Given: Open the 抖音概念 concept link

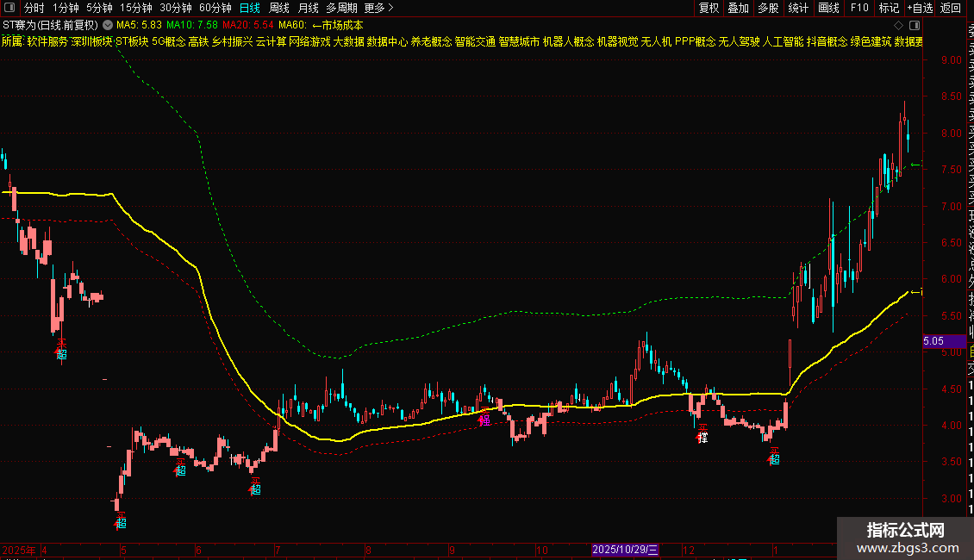Looking at the screenshot, I should point(827,41).
